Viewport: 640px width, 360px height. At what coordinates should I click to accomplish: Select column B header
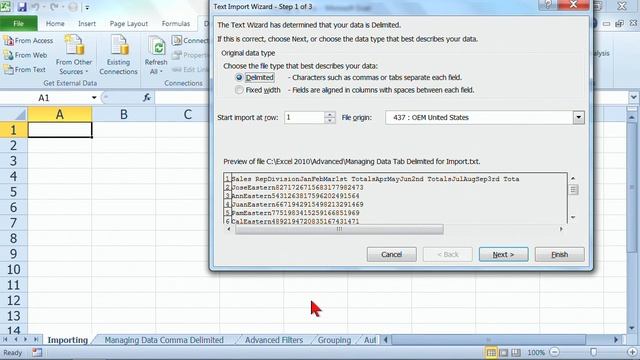(x=124, y=115)
